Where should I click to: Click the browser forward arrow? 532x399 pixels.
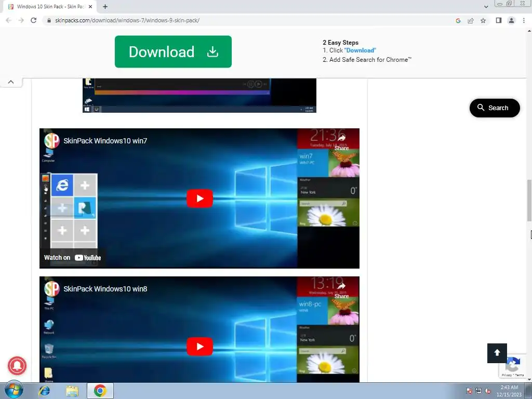pyautogui.click(x=21, y=20)
